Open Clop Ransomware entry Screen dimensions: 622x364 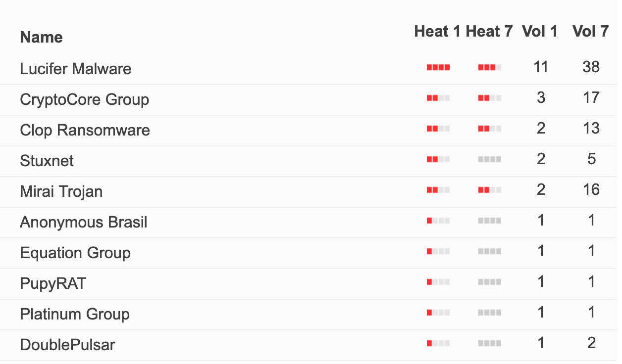(85, 130)
